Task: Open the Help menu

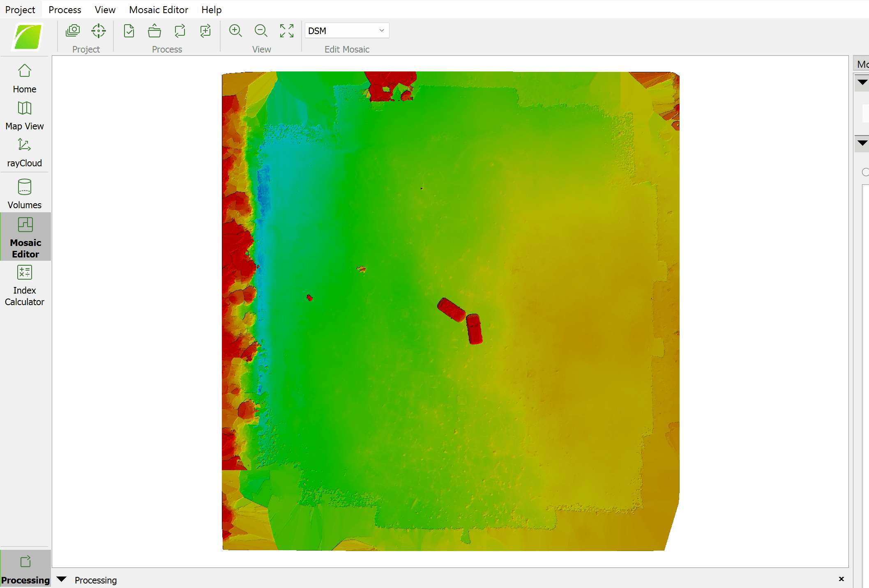Action: (x=211, y=9)
